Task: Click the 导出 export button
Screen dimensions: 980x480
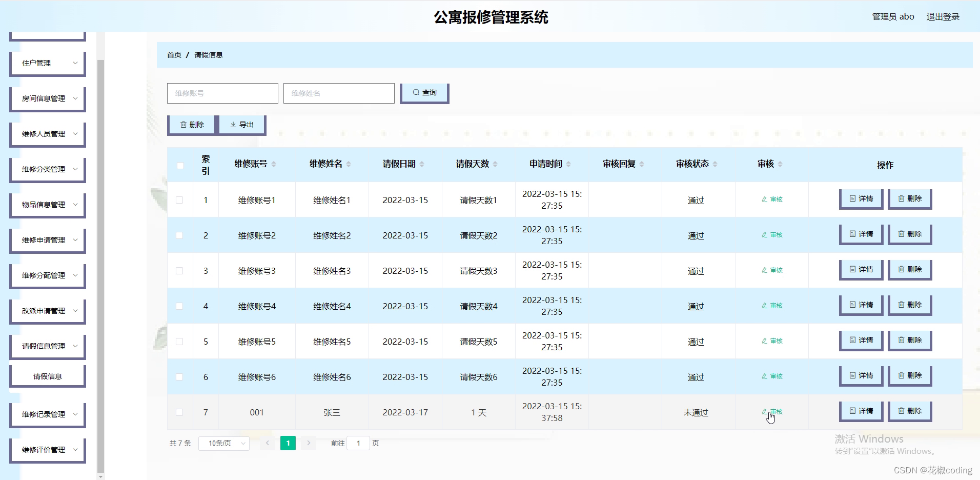Action: (x=242, y=125)
